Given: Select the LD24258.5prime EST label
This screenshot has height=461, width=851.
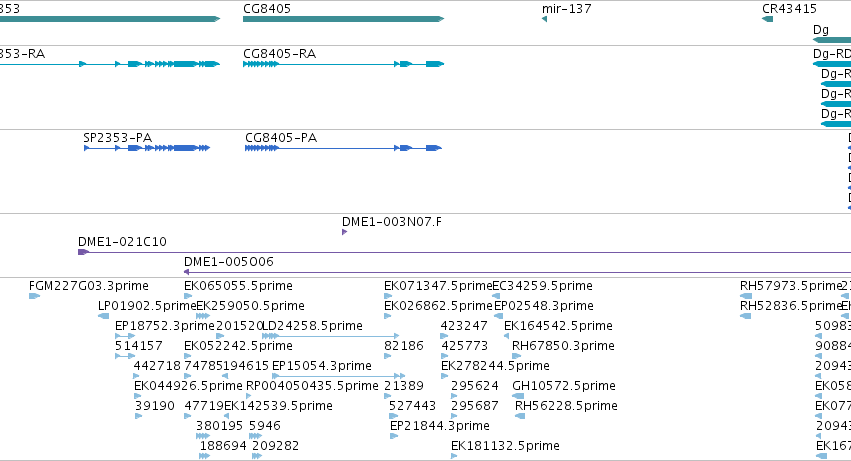Looking at the screenshot, I should coord(313,326).
